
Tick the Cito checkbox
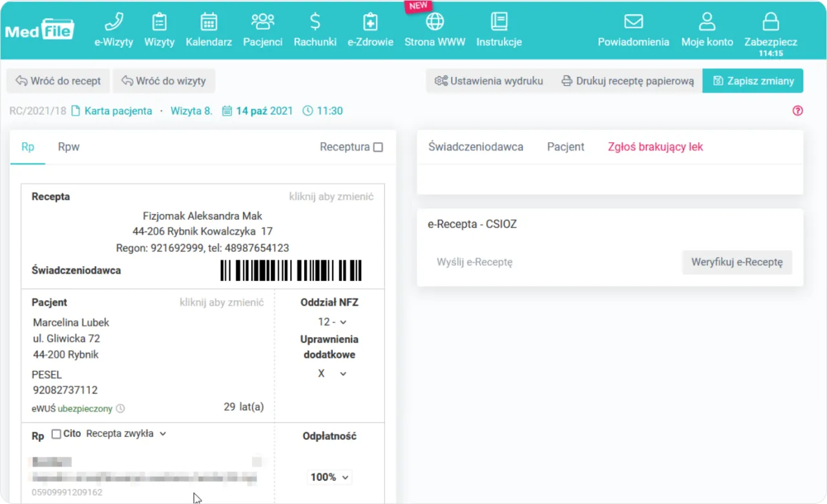click(x=56, y=434)
